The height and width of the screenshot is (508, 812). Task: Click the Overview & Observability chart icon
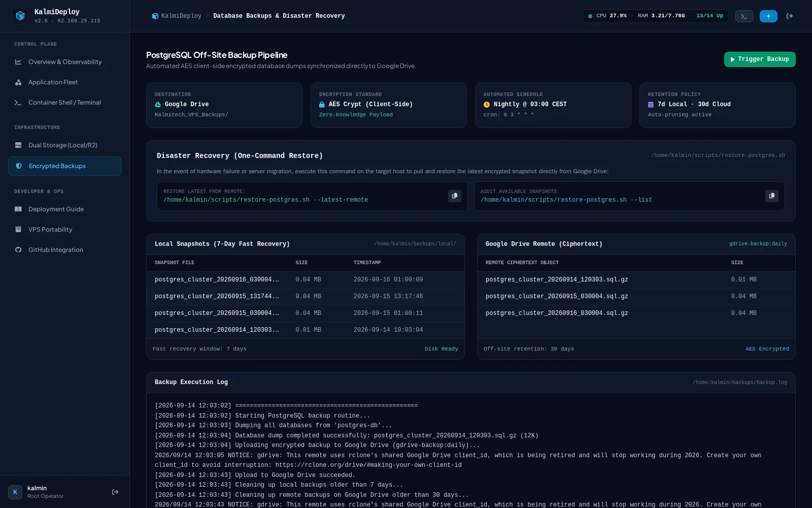click(x=18, y=62)
